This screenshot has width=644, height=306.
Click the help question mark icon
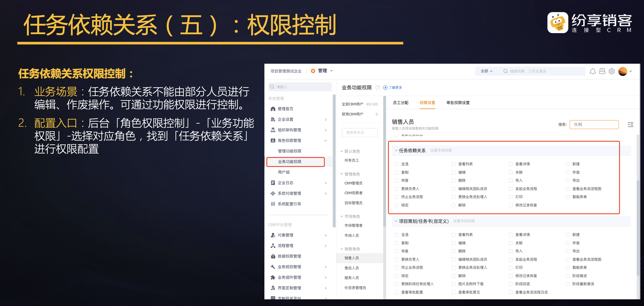(x=377, y=87)
